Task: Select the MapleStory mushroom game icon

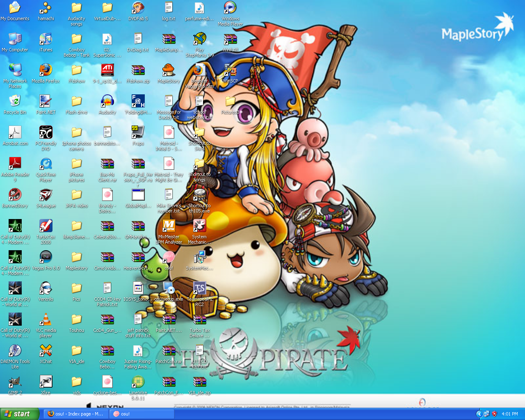Action: [x=169, y=70]
